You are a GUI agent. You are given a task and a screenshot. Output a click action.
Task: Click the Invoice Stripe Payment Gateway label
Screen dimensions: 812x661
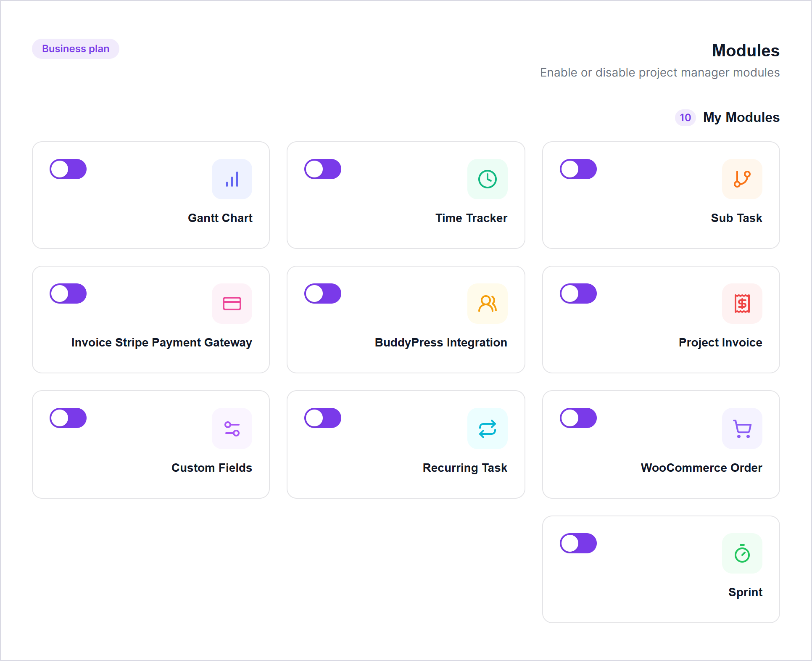162,343
